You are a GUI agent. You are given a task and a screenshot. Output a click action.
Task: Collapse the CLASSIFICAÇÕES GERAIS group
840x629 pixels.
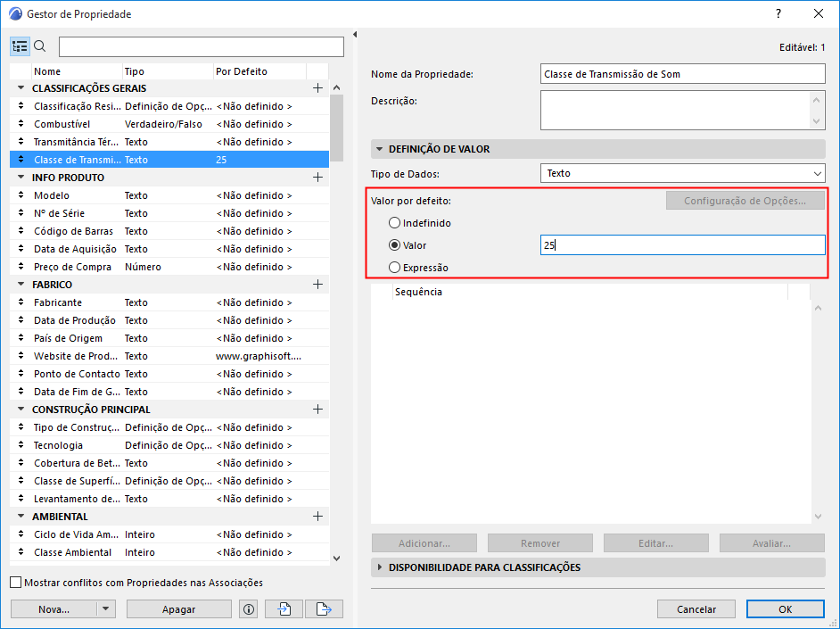(x=21, y=87)
